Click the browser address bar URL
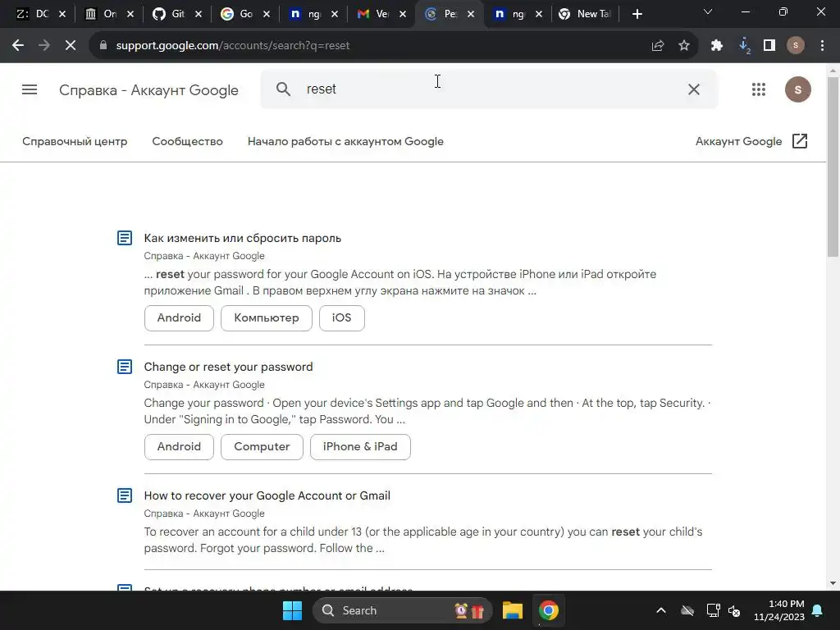840x630 pixels. pyautogui.click(x=233, y=46)
